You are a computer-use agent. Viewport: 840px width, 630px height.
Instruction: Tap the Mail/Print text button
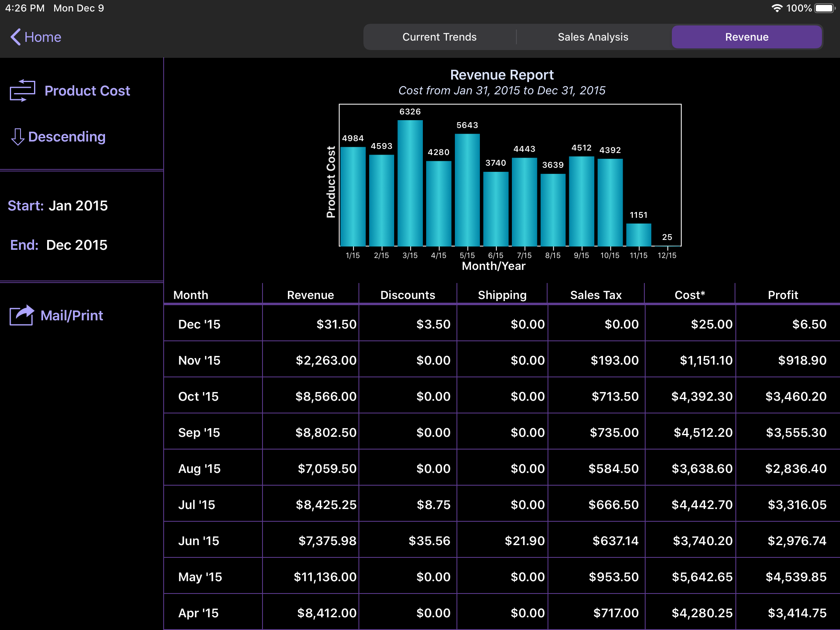tap(72, 315)
